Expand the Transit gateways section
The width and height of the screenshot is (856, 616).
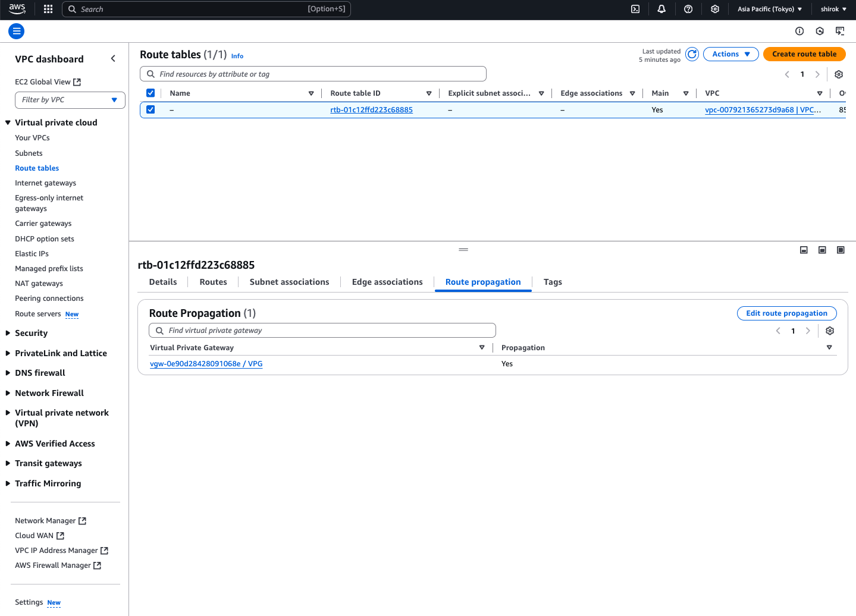click(x=8, y=463)
